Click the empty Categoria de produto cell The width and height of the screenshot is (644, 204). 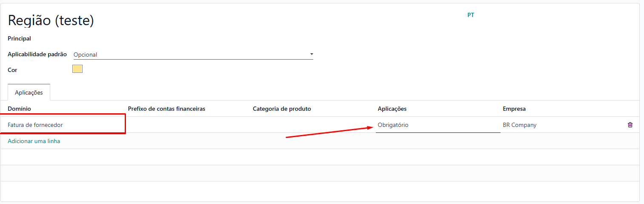313,125
